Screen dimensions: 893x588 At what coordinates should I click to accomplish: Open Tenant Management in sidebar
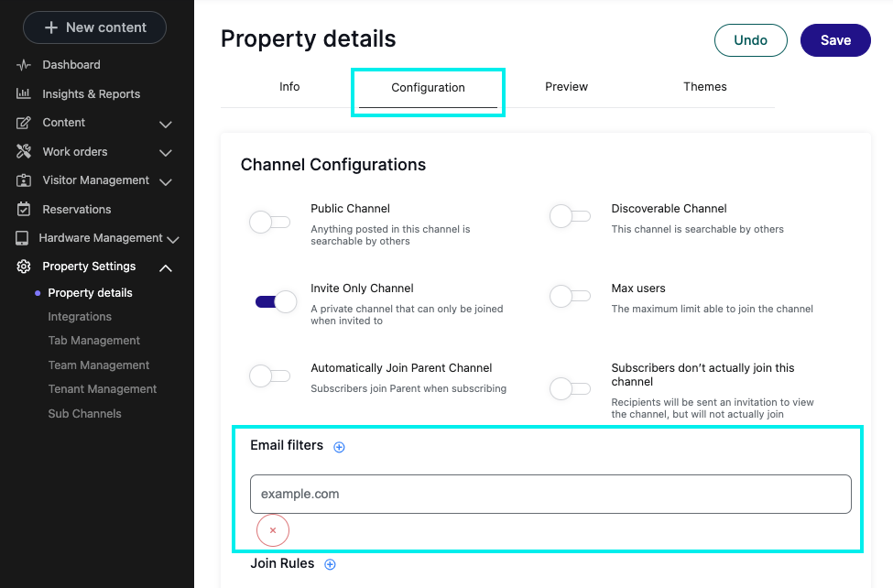(103, 389)
